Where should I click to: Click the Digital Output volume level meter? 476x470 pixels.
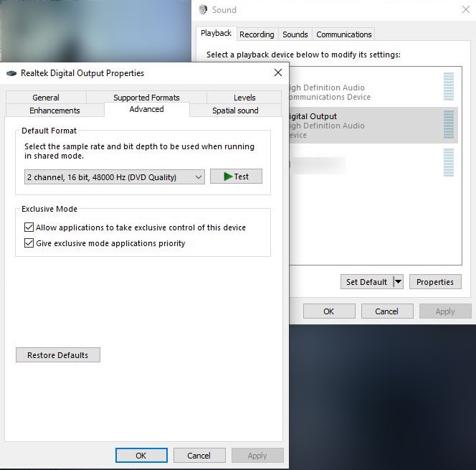coord(449,125)
